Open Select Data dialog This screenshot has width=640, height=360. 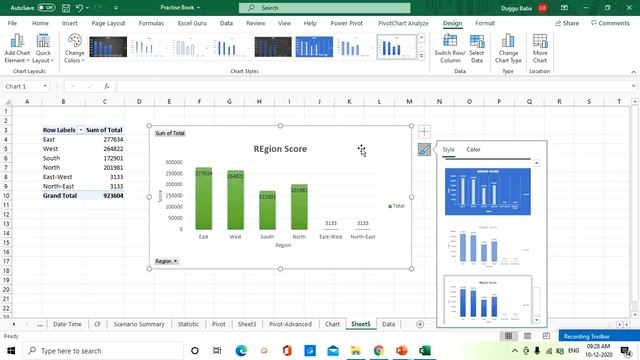[476, 49]
